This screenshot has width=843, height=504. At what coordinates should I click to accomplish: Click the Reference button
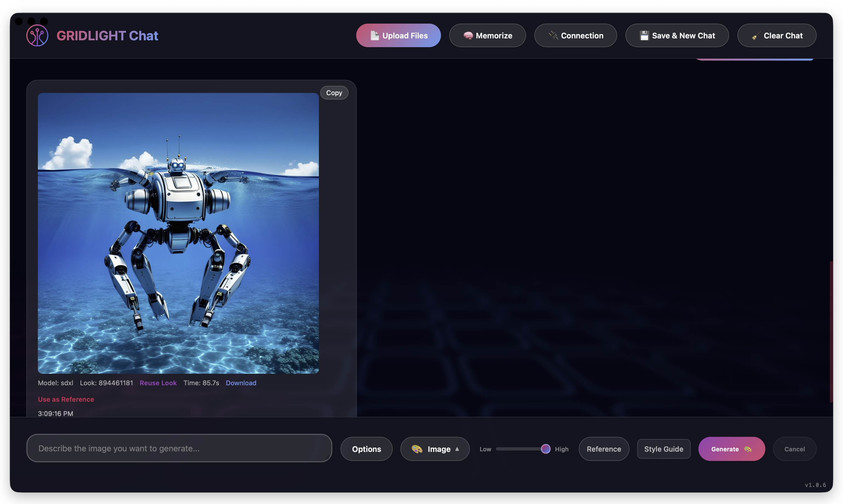coord(604,449)
